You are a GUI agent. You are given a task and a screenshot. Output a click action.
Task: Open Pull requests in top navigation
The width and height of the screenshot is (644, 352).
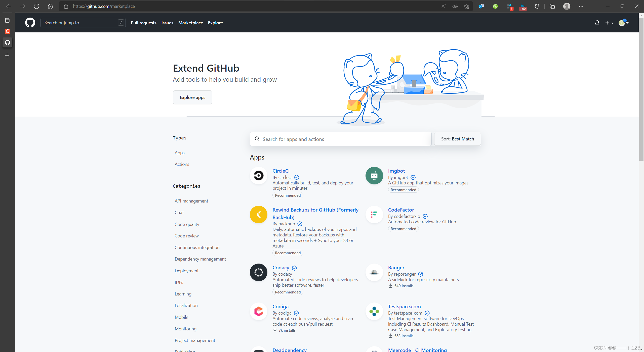click(x=143, y=23)
